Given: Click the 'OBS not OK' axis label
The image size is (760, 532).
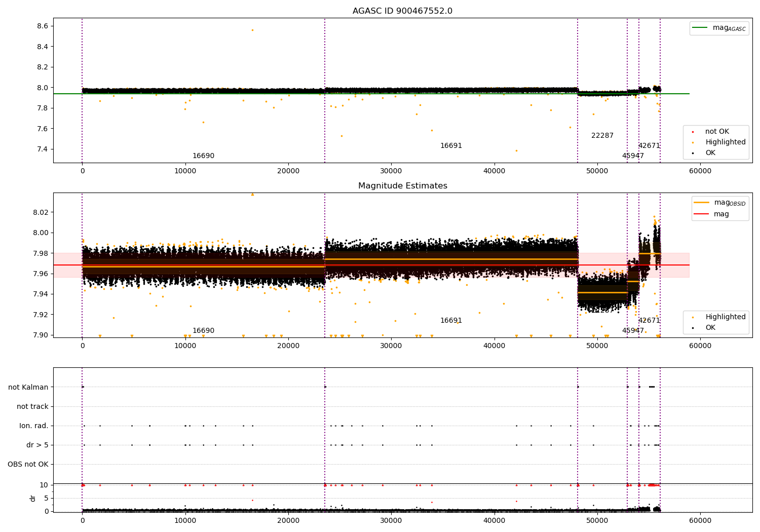Looking at the screenshot, I should point(28,464).
